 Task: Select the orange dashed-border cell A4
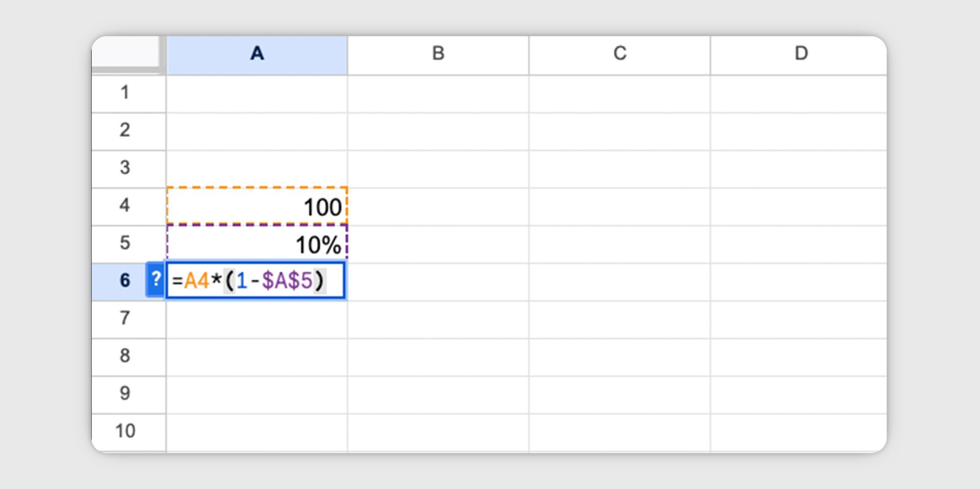coord(256,206)
